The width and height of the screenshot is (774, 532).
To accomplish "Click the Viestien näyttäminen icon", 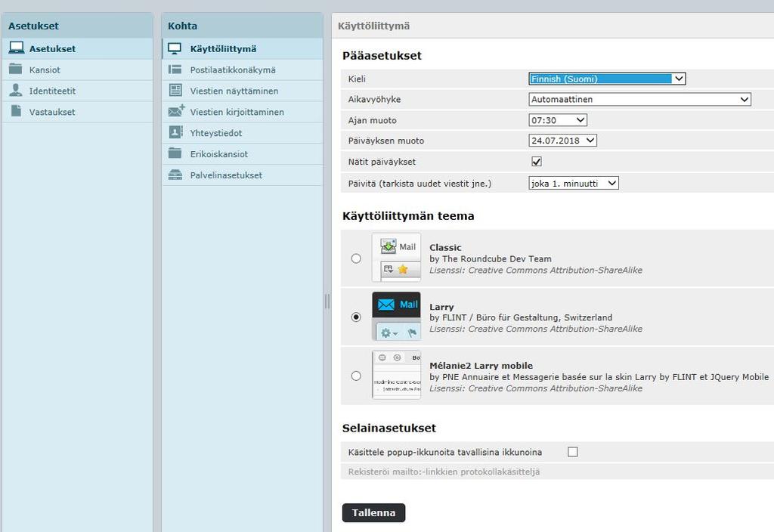I will coord(175,91).
